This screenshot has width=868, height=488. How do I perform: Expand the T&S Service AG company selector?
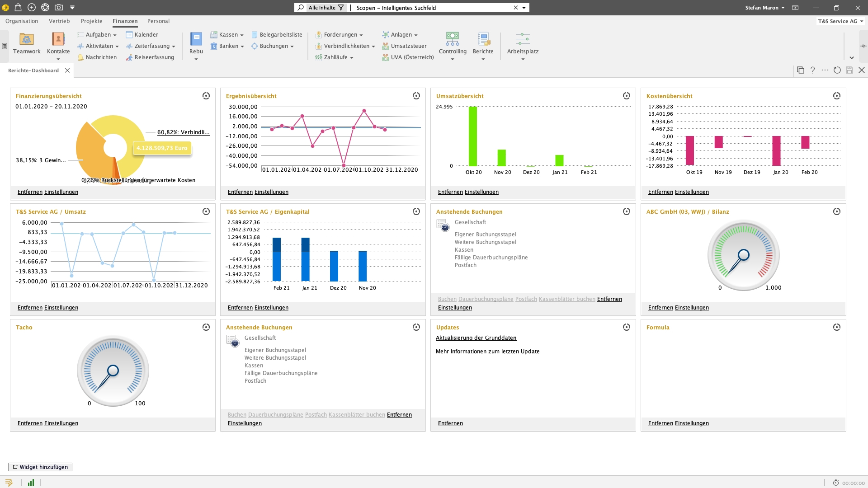point(841,21)
